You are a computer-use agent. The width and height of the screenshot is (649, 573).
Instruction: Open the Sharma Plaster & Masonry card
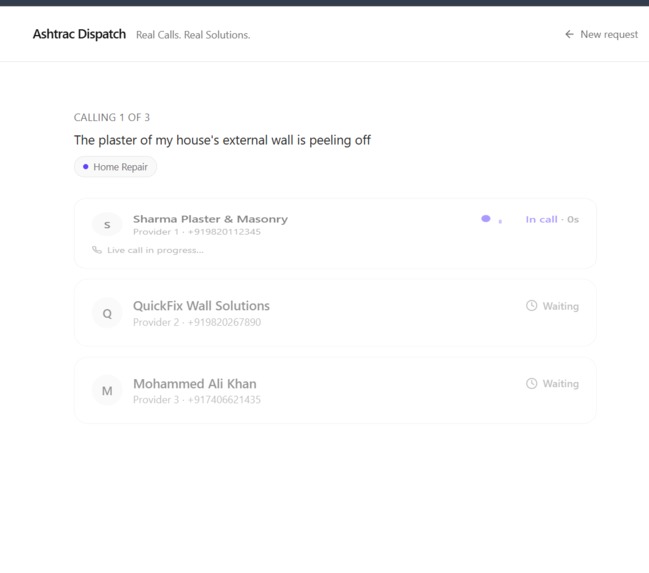coord(335,234)
